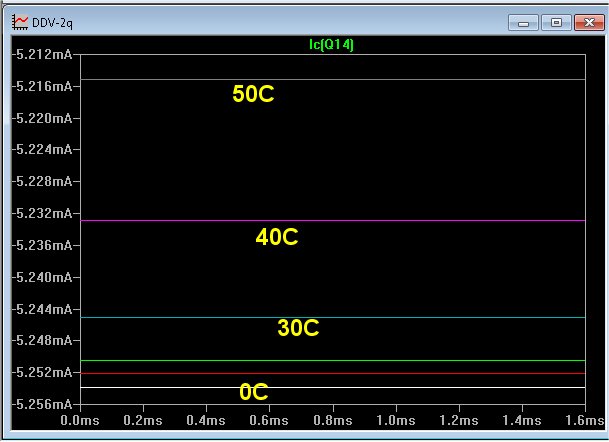The image size is (609, 442).
Task: Click the DDV-2q waveform window icon
Action: coord(20,23)
